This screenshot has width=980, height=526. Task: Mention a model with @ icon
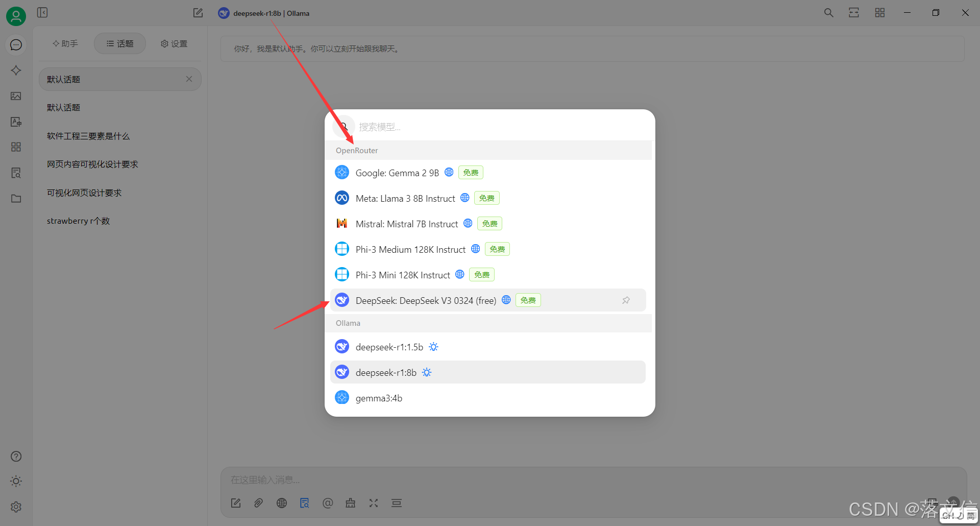[328, 503]
